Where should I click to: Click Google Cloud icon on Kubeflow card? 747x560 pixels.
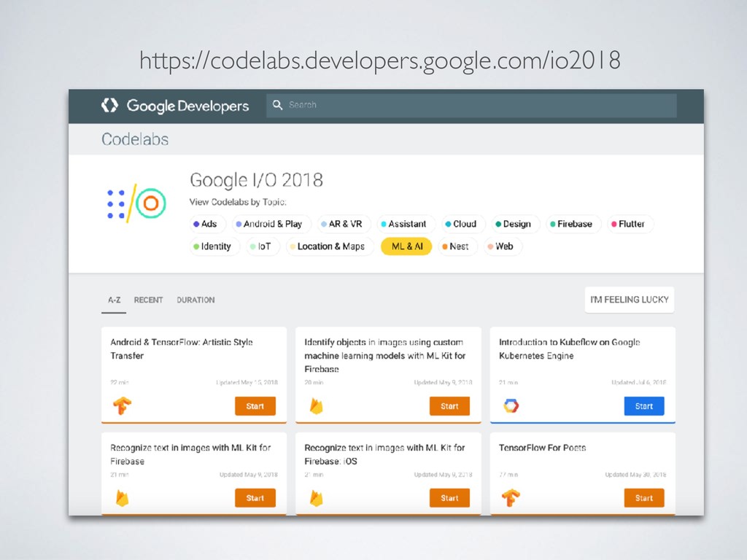pos(511,405)
